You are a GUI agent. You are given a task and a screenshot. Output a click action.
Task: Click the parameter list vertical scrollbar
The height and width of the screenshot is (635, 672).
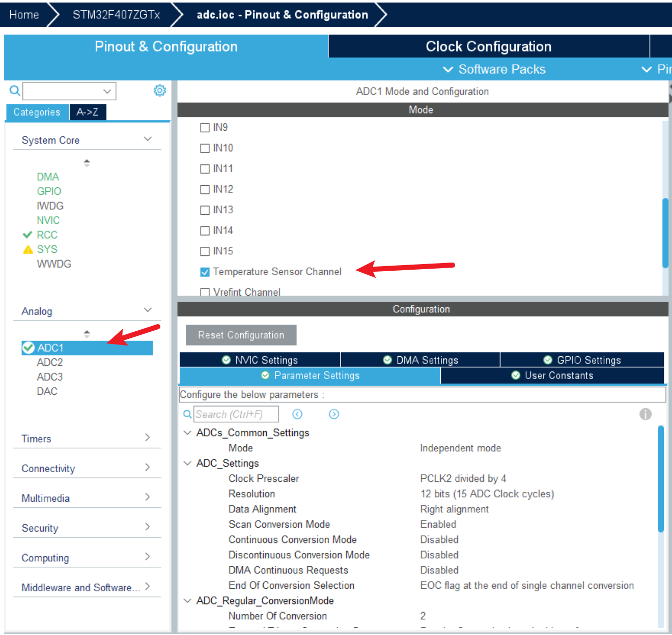[x=661, y=478]
